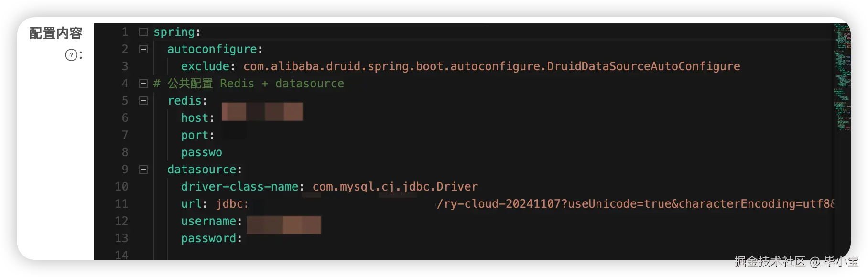Viewport: 868px width, 277px height.
Task: Click the 'autoconfigure:' key
Action: pos(215,49)
